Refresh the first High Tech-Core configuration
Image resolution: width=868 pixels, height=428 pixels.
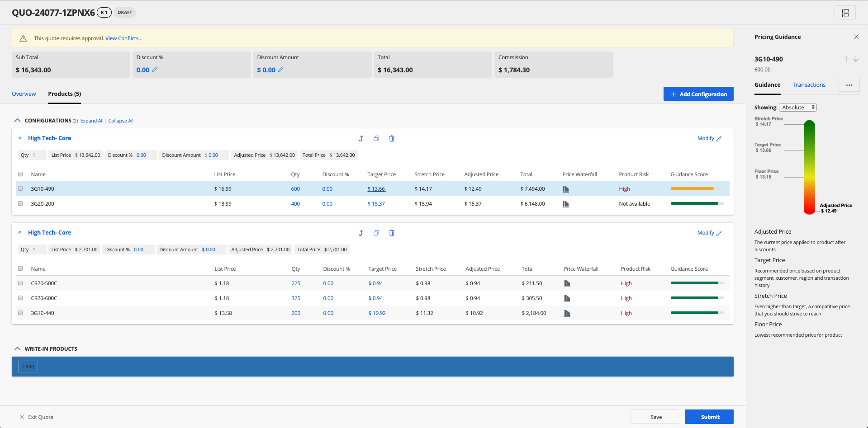[360, 139]
